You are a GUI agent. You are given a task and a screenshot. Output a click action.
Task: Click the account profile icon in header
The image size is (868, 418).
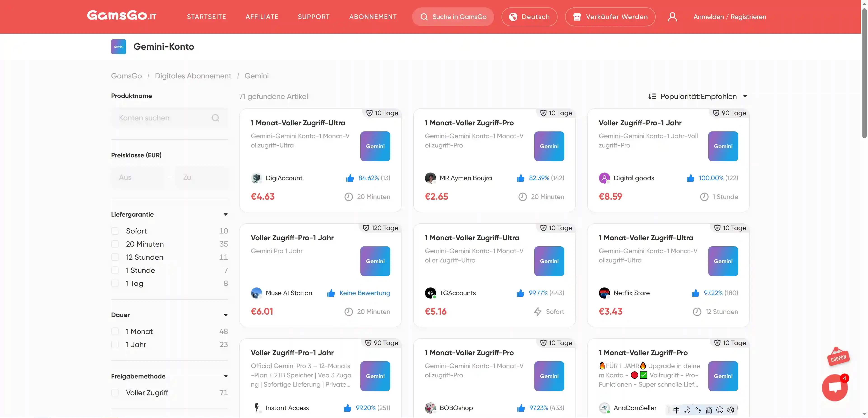click(673, 16)
